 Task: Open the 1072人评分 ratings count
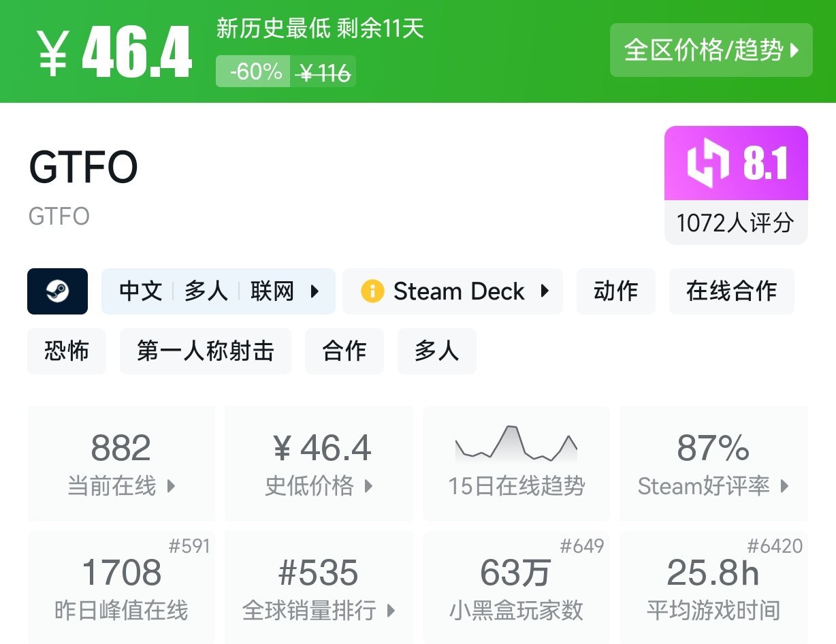click(735, 223)
